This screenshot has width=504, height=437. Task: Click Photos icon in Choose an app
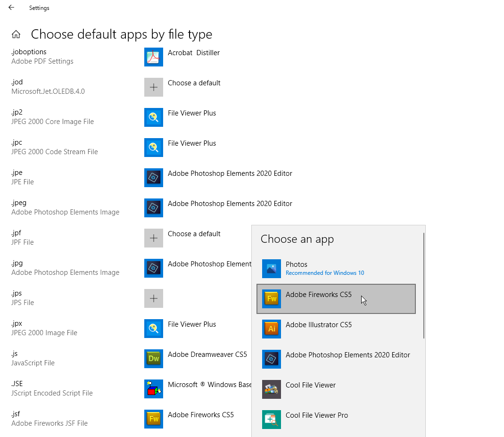[x=272, y=269]
